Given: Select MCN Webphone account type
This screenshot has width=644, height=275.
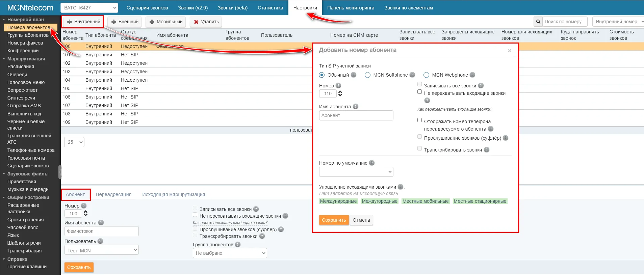Looking at the screenshot, I should coord(426,75).
